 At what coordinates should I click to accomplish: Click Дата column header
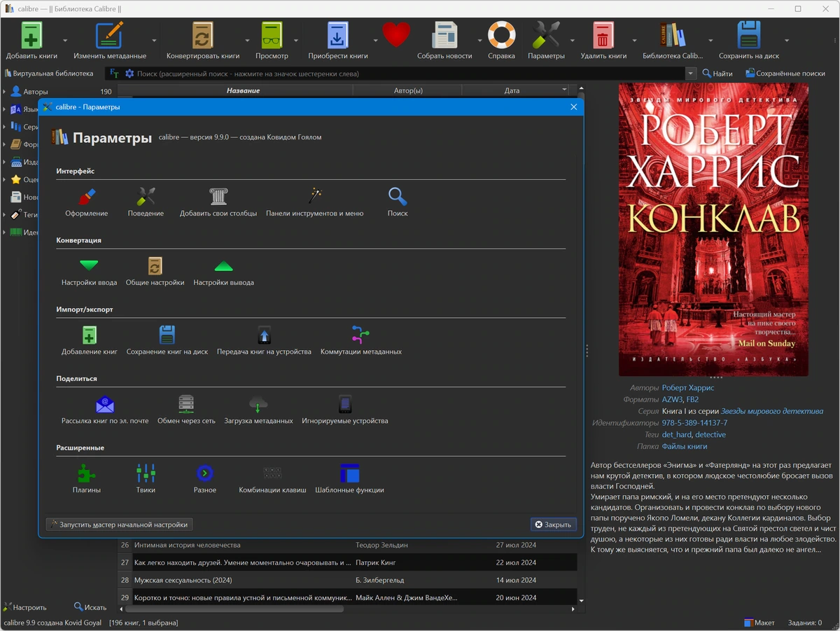tap(512, 90)
